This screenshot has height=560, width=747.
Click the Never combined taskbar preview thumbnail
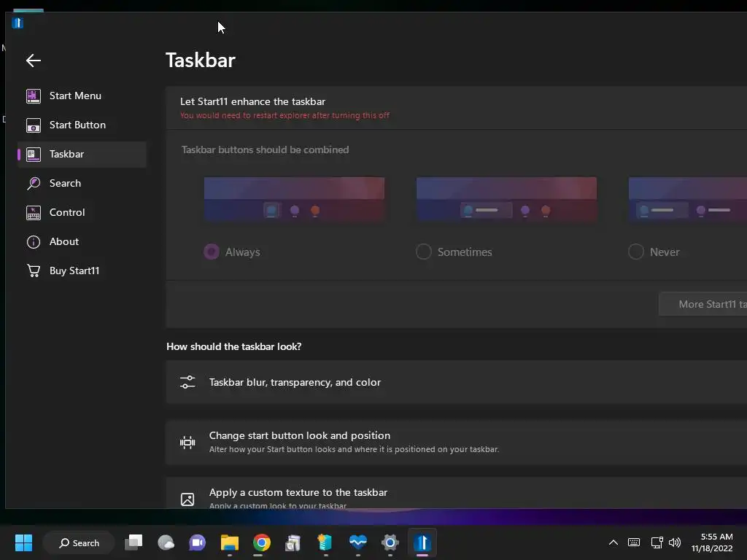coord(688,199)
